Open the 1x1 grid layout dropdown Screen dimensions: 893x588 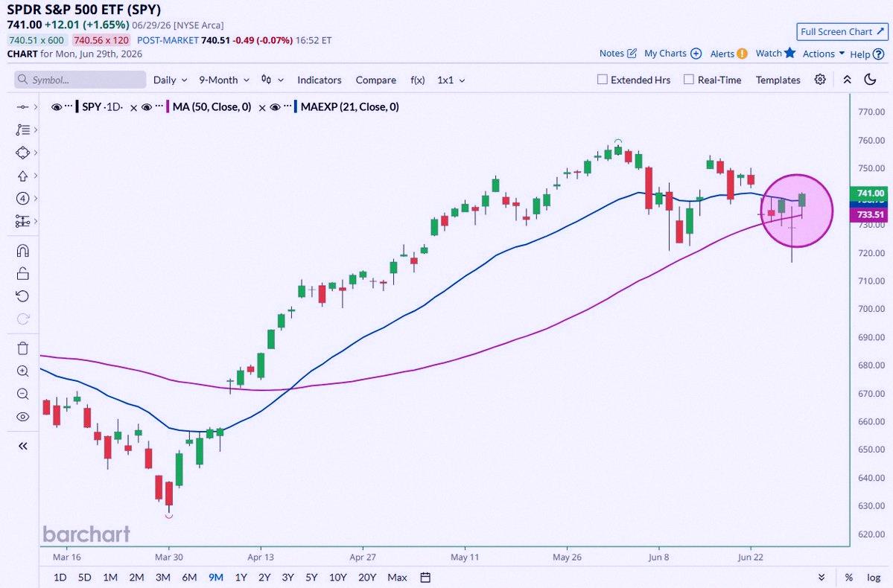(451, 80)
